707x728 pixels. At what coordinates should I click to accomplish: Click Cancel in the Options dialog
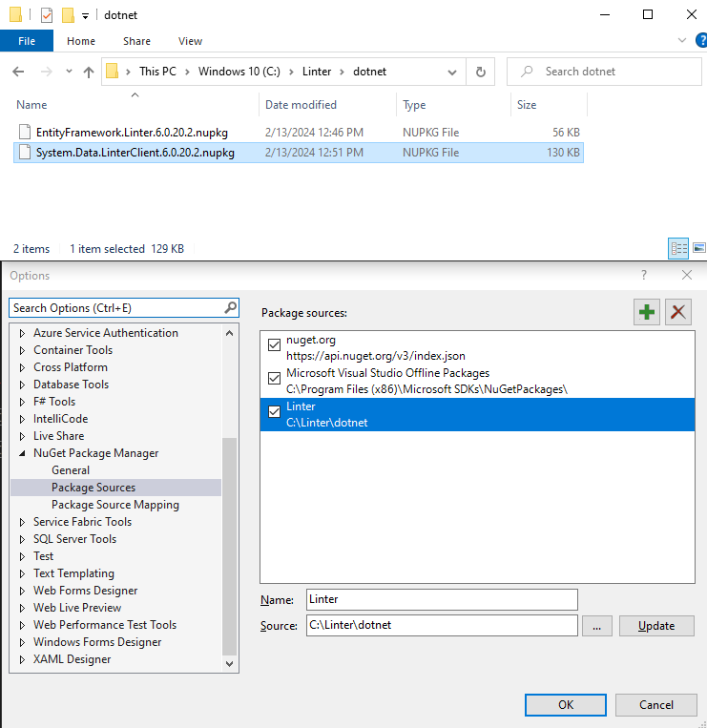[655, 705]
